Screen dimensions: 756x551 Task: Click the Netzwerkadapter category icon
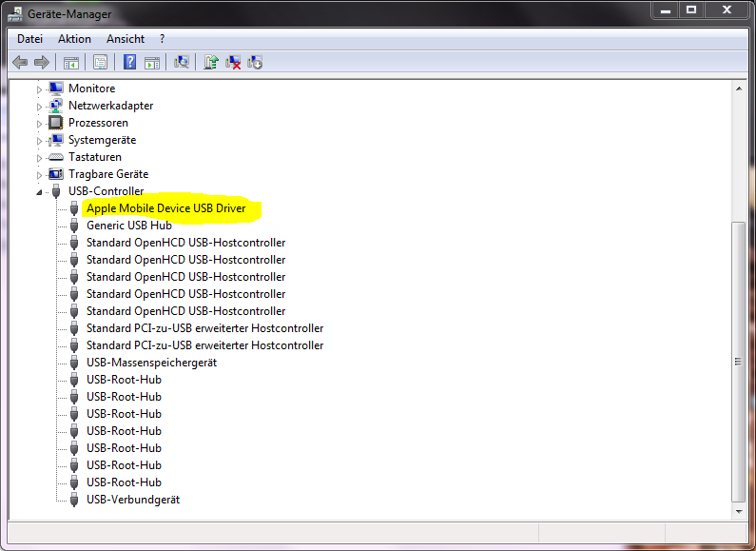pyautogui.click(x=56, y=106)
